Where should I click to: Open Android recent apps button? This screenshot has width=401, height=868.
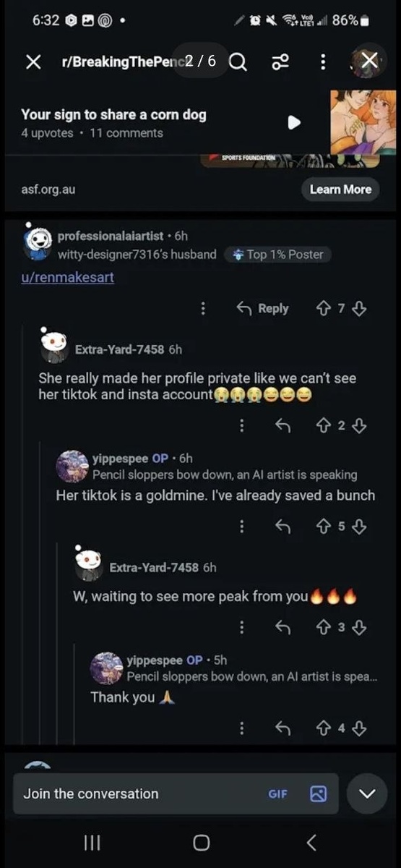(x=92, y=842)
